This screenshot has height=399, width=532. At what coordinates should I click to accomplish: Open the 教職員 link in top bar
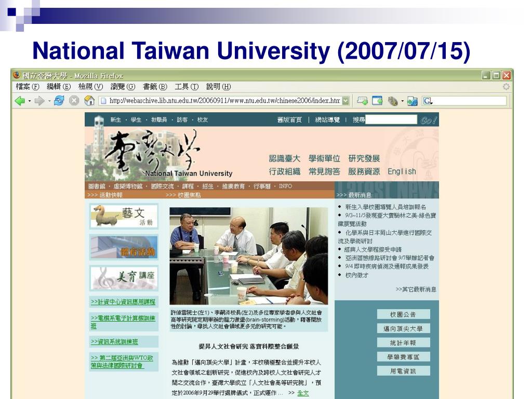[x=159, y=120]
